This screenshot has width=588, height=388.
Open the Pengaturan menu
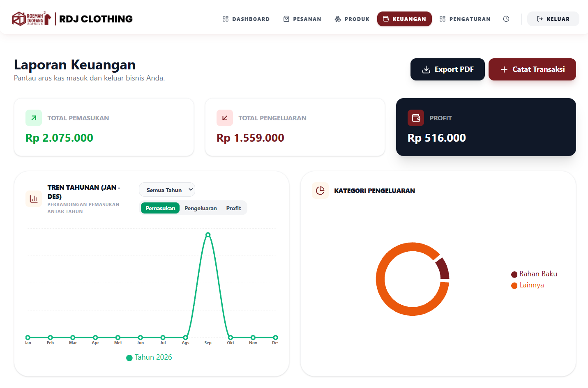click(x=465, y=19)
